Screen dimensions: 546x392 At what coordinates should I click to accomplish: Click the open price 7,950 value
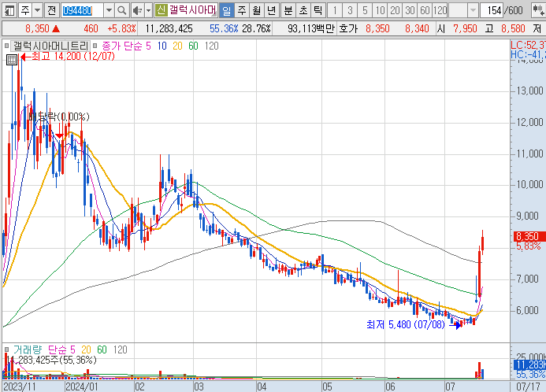465,28
